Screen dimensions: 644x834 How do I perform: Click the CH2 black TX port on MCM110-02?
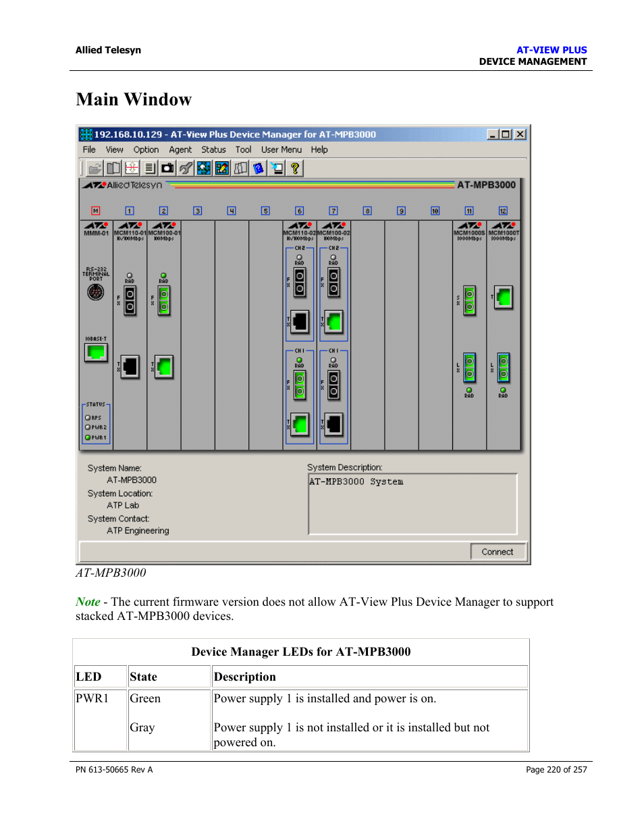pyautogui.click(x=300, y=322)
